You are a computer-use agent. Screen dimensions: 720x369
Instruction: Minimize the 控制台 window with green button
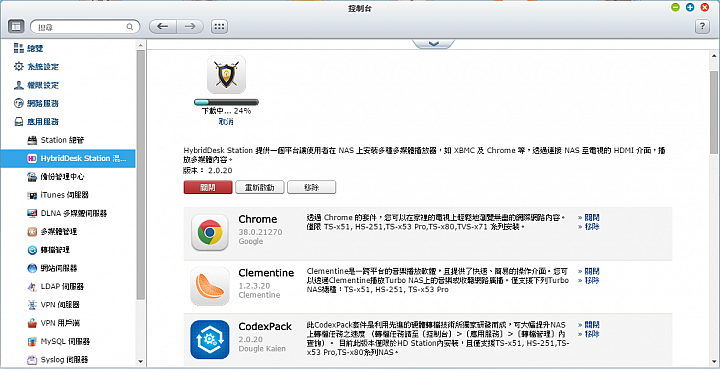coord(675,7)
